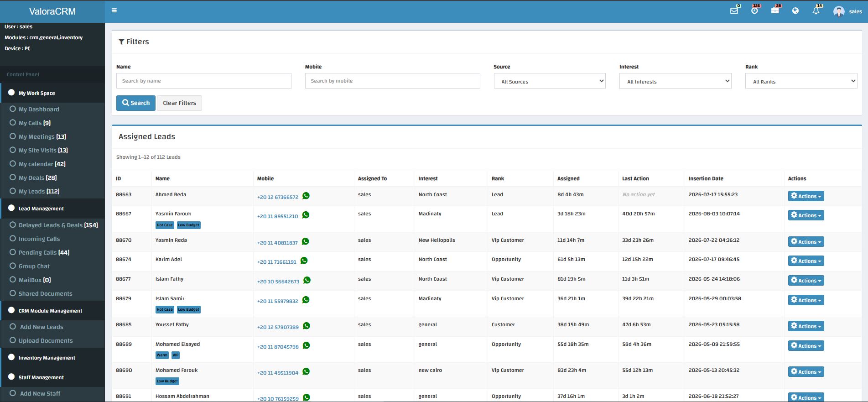The width and height of the screenshot is (868, 402).
Task: Expand the Staff Management section
Action: tap(52, 377)
